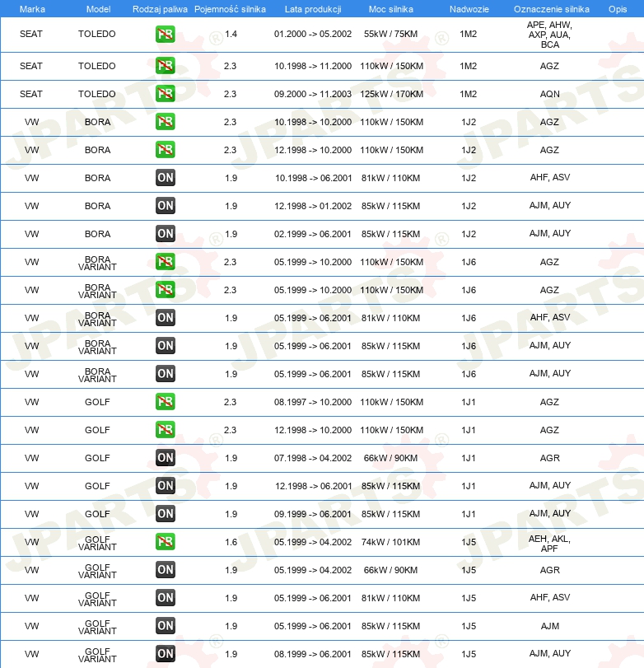Screen dimensions: 644x668
Task: Select 'GOLF VARIANT' in the 1.6 petrol row
Action: (97, 543)
